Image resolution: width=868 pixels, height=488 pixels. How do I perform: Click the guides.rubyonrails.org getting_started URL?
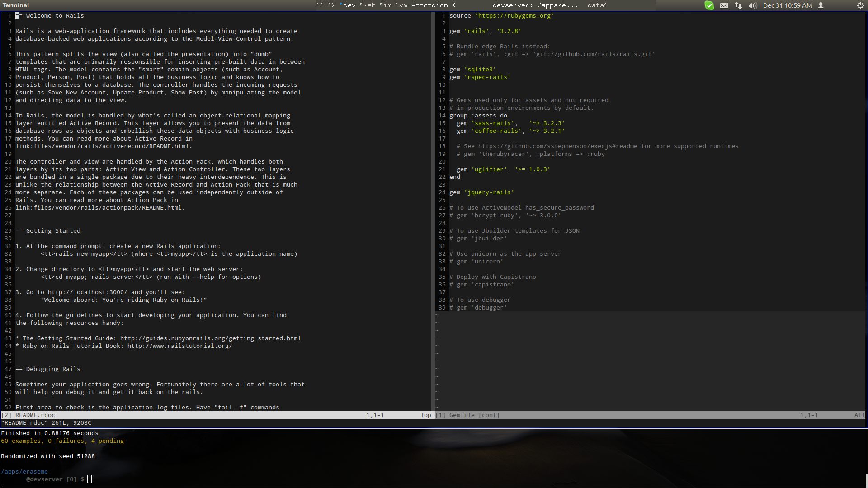[210, 338]
